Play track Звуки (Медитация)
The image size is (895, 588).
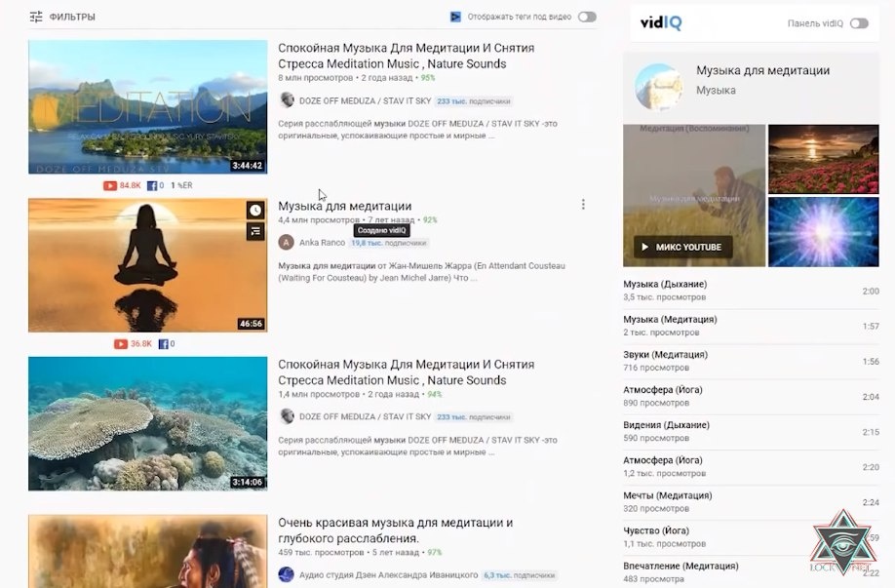[751, 362]
